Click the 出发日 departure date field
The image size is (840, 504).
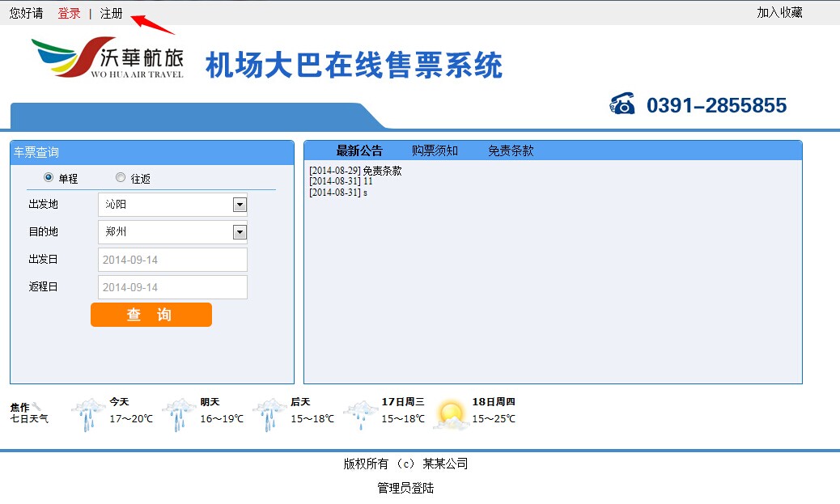(x=172, y=260)
